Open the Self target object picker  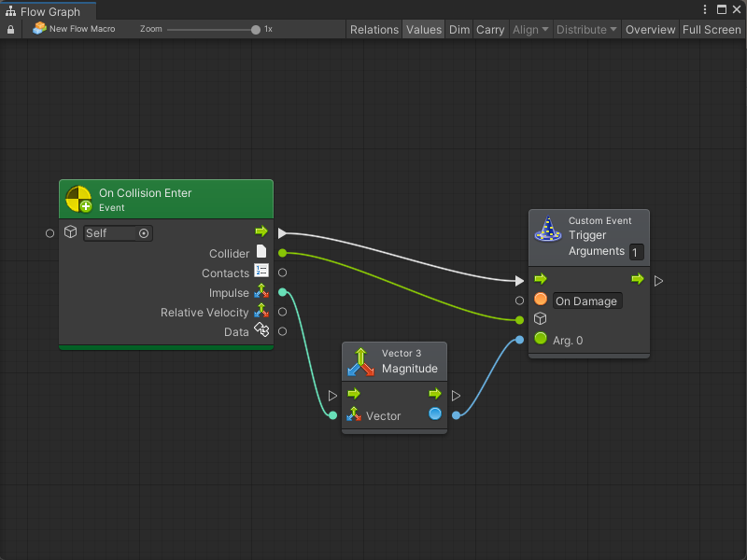144,233
